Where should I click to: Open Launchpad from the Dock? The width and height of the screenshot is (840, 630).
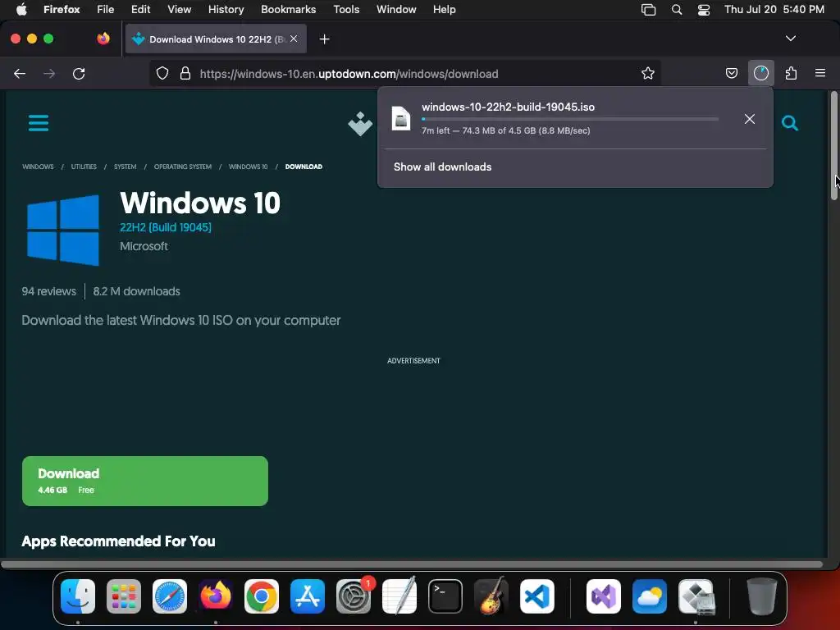(124, 596)
